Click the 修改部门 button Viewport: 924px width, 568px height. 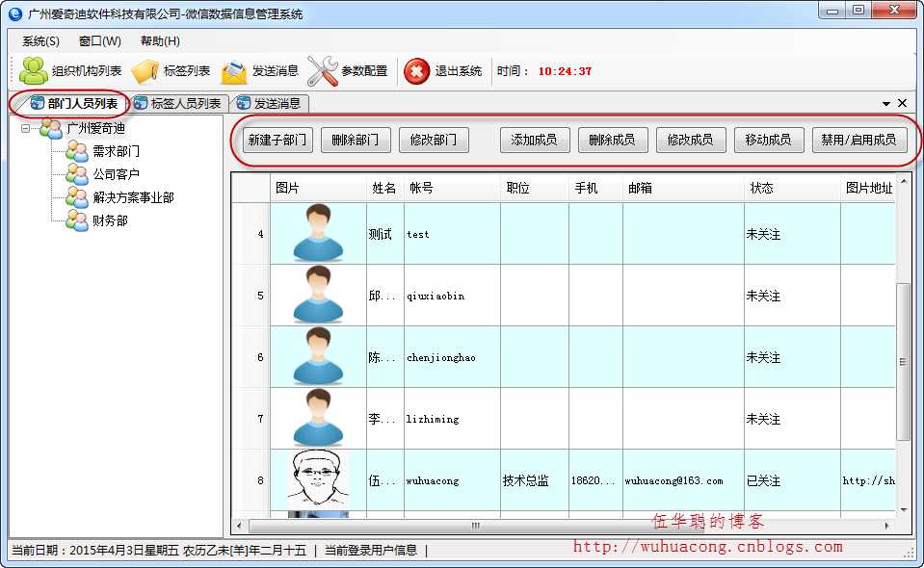434,141
